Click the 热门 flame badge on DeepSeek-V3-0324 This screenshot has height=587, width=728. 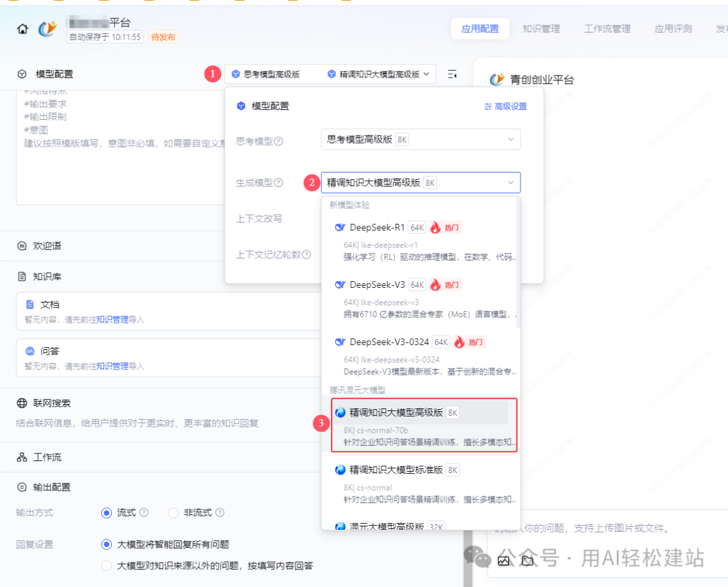tap(469, 342)
